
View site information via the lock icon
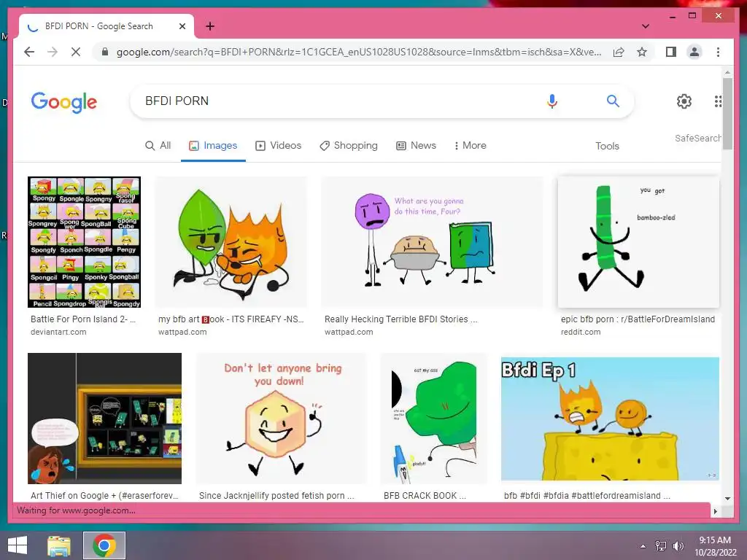[105, 52]
